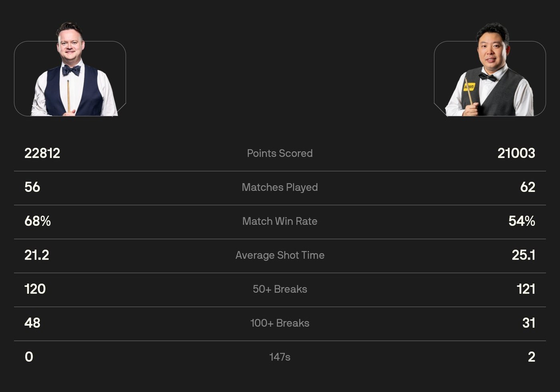Image resolution: width=560 pixels, height=392 pixels.
Task: Click the Average Shot Time label
Action: click(280, 255)
